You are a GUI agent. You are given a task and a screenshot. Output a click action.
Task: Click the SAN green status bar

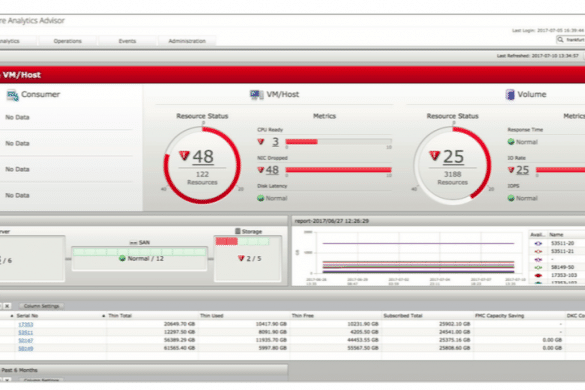click(139, 252)
